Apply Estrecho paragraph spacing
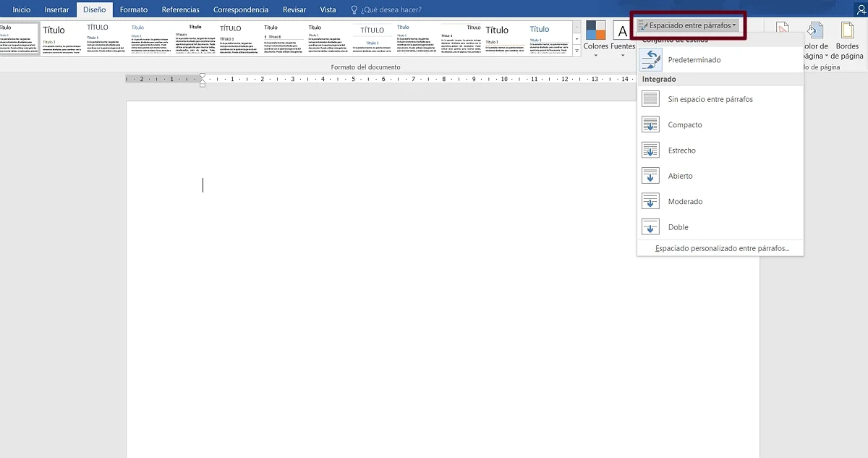Image resolution: width=868 pixels, height=458 pixels. point(720,150)
